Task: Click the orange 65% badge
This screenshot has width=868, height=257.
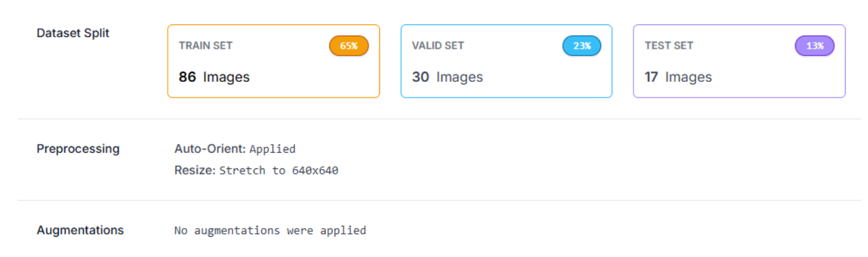Action: click(x=349, y=46)
